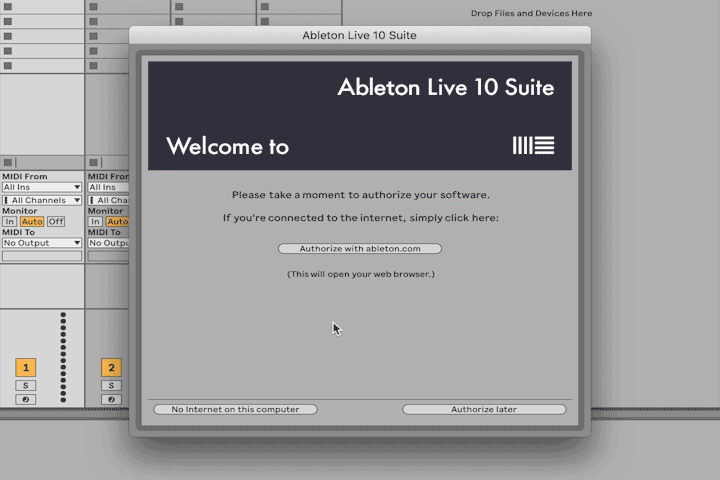Click track 1 "MIDI To" label
Screen dimensions: 720x480
(18, 232)
